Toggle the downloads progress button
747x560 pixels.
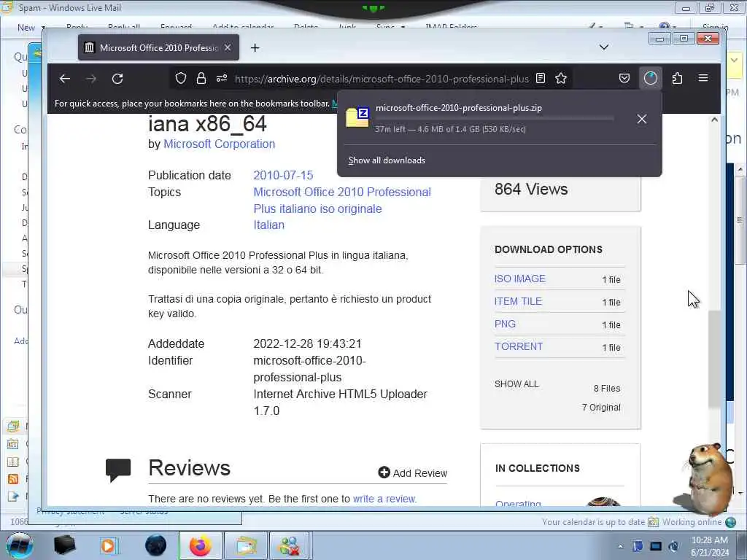click(x=650, y=78)
